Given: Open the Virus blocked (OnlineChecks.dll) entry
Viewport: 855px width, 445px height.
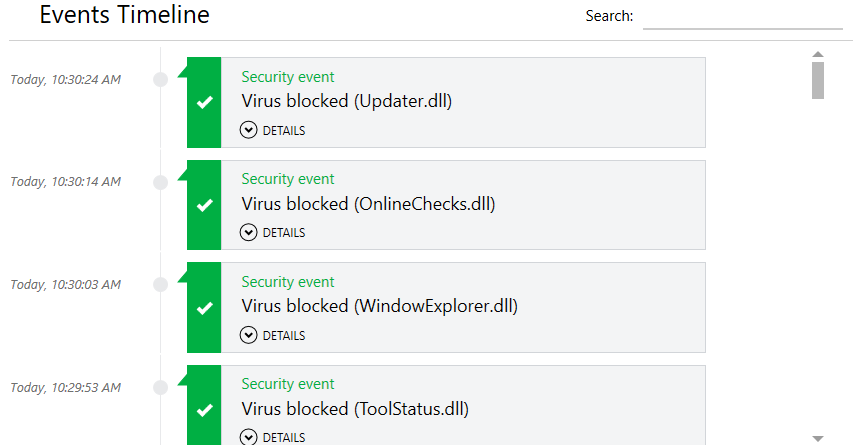Looking at the screenshot, I should (368, 204).
